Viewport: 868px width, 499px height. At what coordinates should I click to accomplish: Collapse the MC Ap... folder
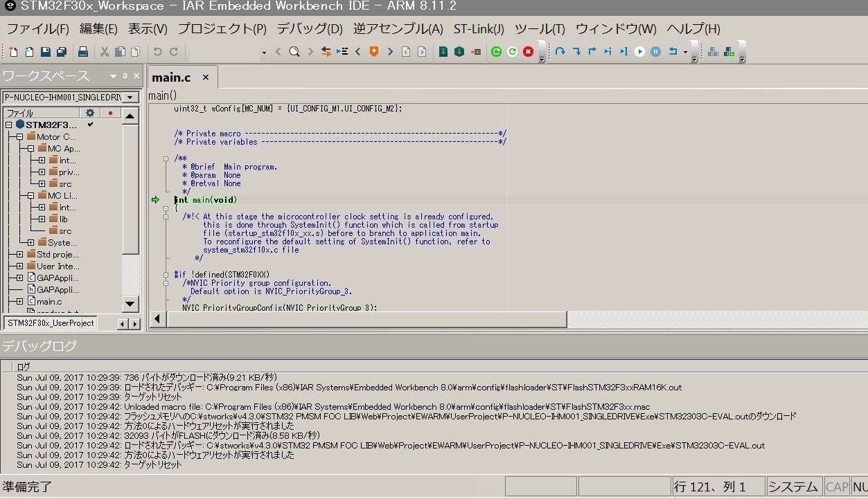point(31,148)
